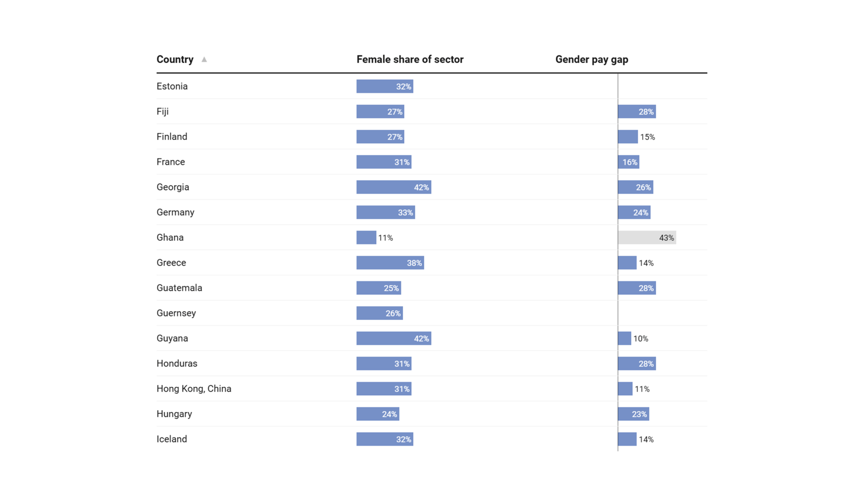
Task: Select the Estonia row label
Action: [172, 86]
